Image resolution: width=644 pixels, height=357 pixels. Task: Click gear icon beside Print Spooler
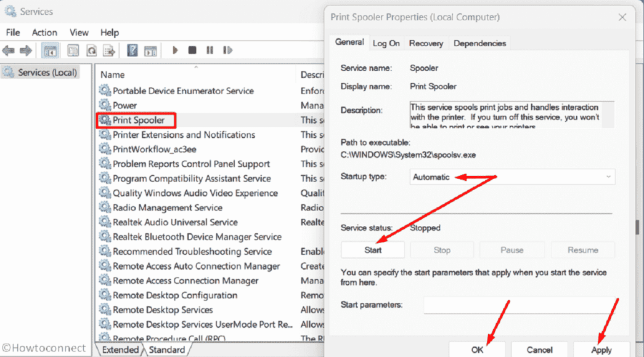click(x=105, y=119)
